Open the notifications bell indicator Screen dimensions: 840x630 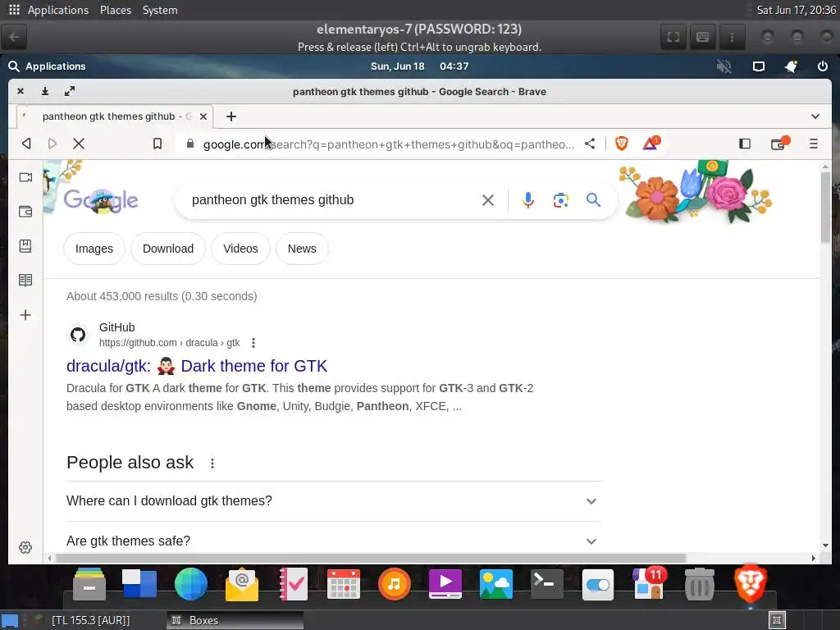tap(791, 66)
